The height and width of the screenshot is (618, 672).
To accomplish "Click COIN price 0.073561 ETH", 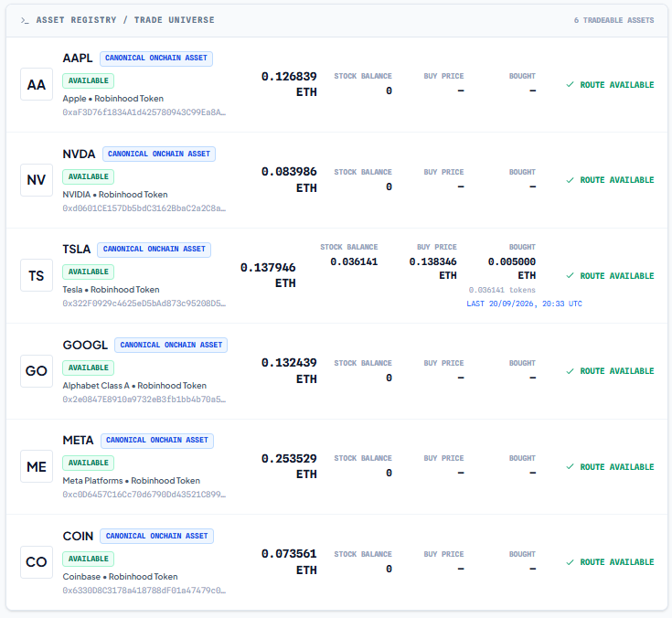I will 289,562.
